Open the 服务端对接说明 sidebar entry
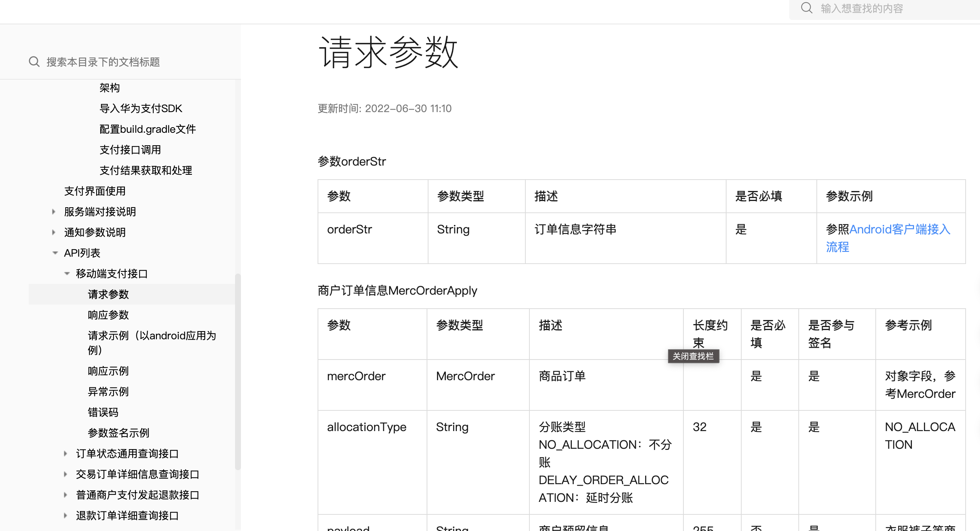Viewport: 980px width, 531px height. (x=100, y=212)
